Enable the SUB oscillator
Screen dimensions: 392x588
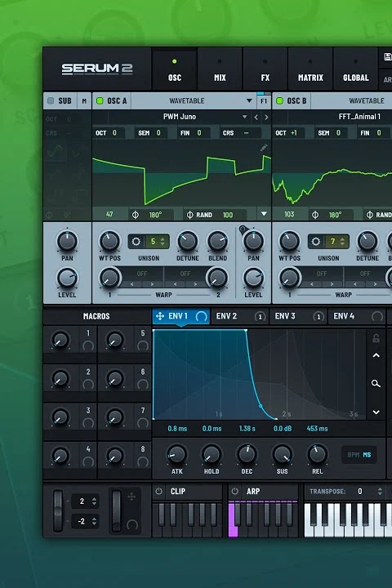pyautogui.click(x=51, y=100)
